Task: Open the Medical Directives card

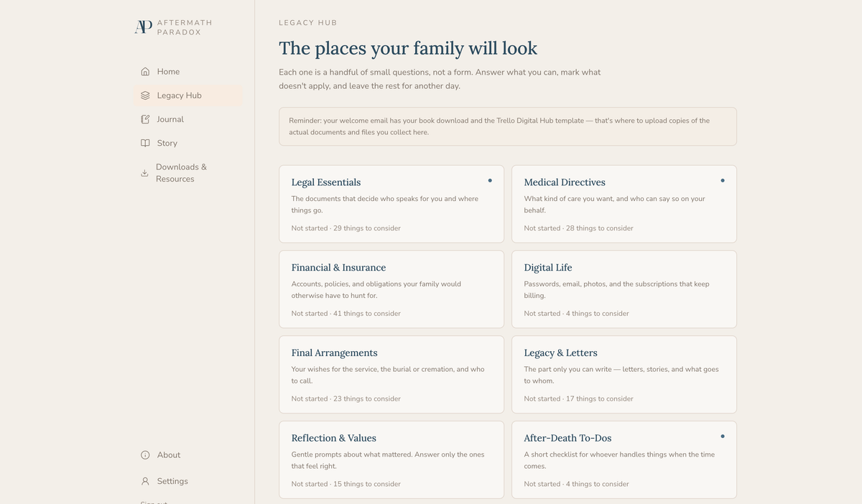Action: 624,204
